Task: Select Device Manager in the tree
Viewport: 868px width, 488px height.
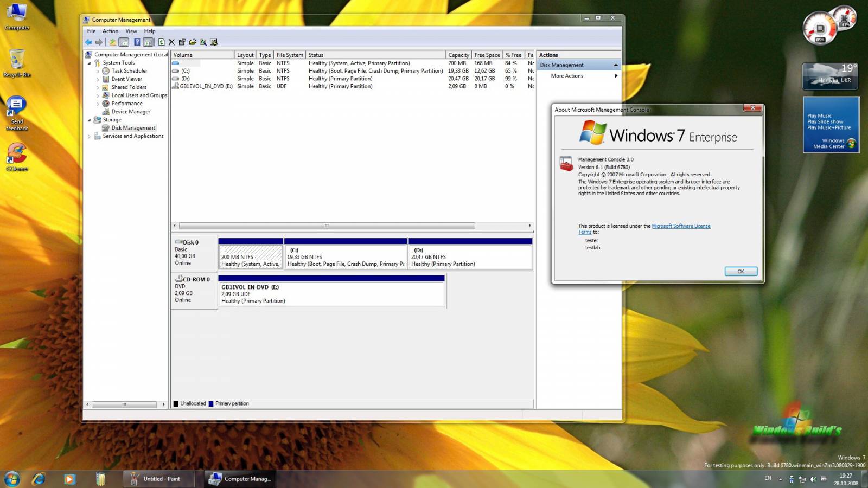Action: [131, 112]
